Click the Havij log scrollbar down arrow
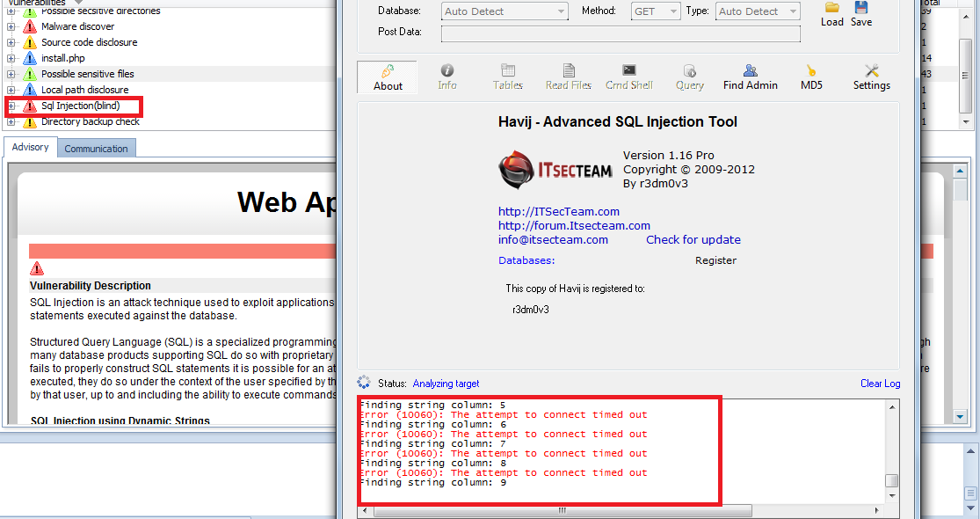Image resolution: width=980 pixels, height=519 pixels. pos(892,496)
